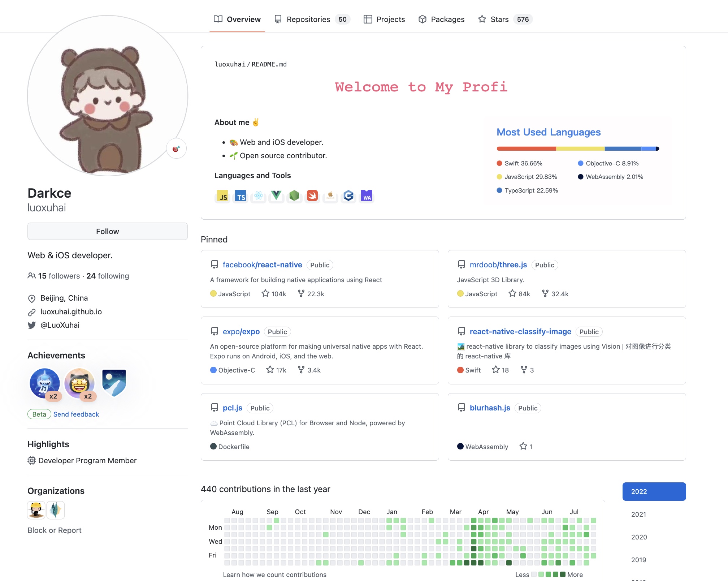Click Send feedback link
Viewport: 728px width, 581px height.
coord(76,414)
